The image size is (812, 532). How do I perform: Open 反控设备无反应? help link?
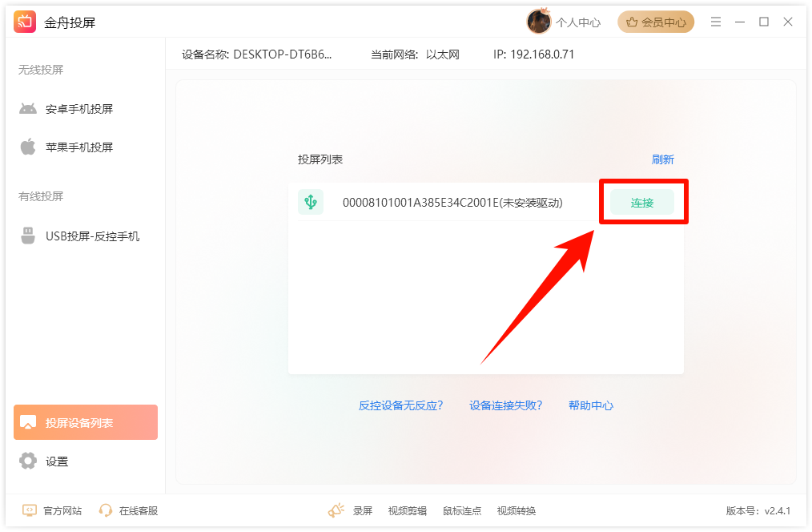pyautogui.click(x=400, y=405)
